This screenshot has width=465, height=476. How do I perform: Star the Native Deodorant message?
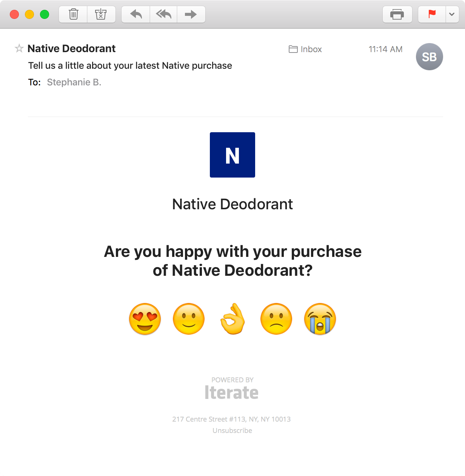(19, 48)
